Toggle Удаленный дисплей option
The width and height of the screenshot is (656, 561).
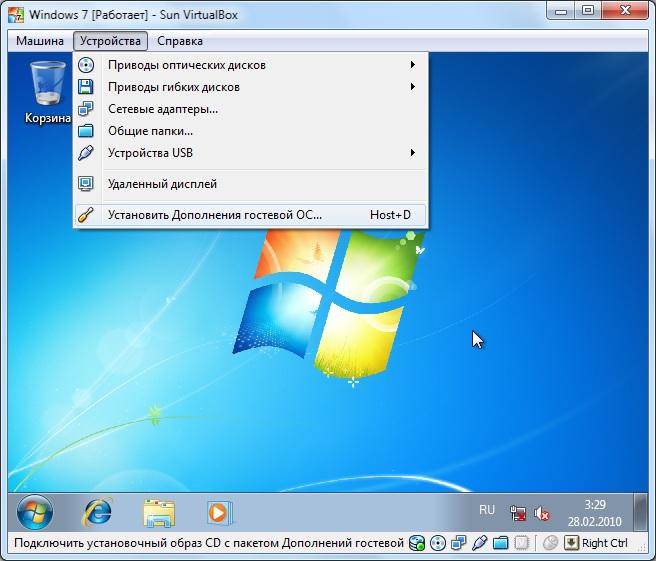tap(162, 184)
